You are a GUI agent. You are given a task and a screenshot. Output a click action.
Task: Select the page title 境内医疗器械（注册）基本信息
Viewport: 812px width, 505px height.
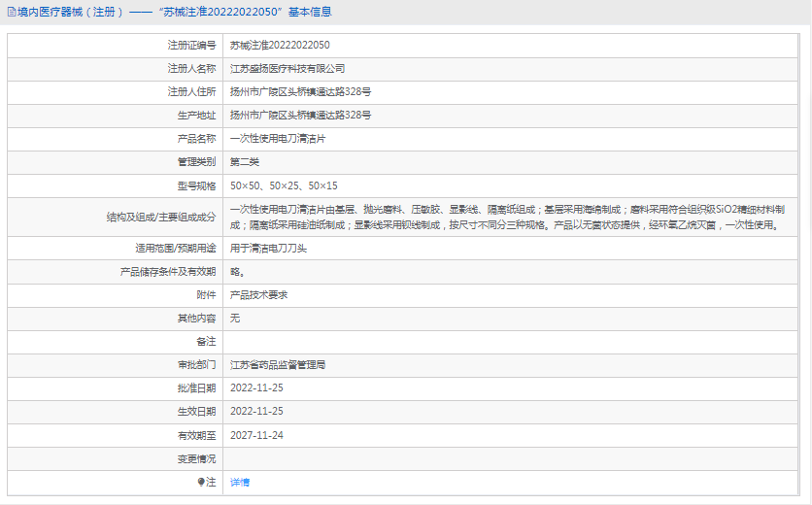tap(174, 12)
